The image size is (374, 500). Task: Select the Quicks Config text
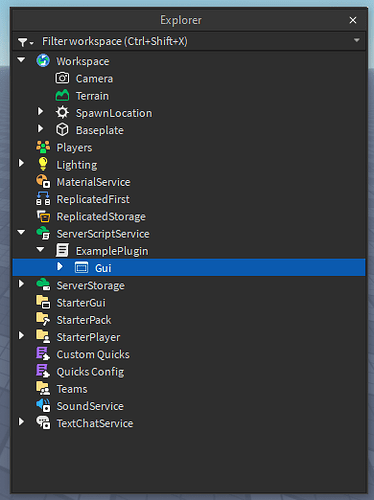[x=90, y=372]
